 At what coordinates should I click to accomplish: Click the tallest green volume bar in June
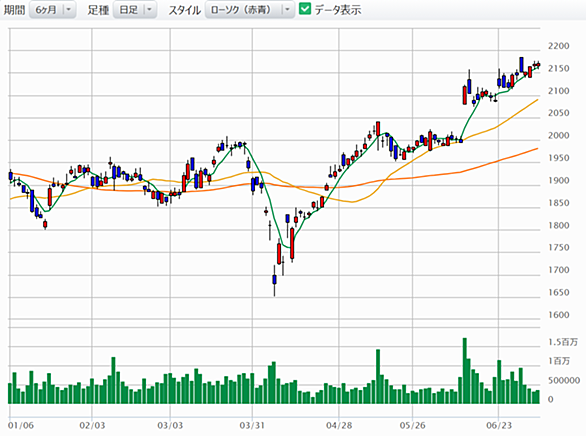click(465, 371)
